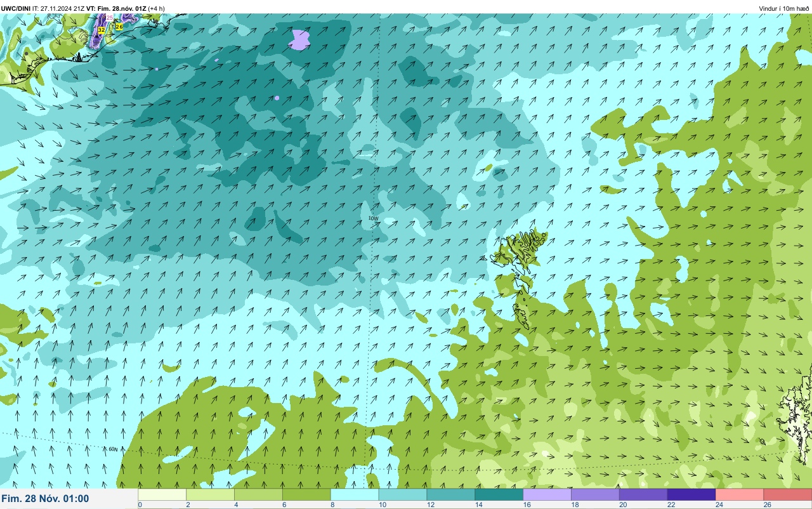
Task: Click the '(+4 h)' forecast offset text
Action: click(x=157, y=8)
